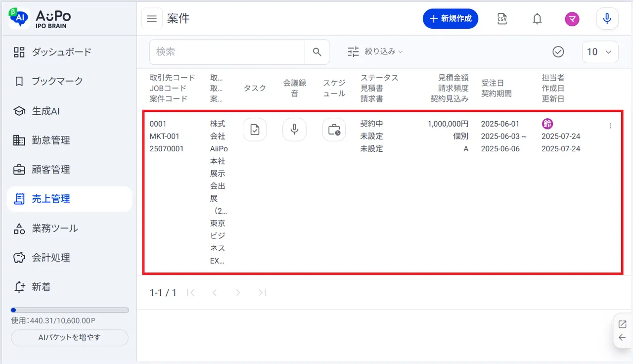
Task: Click the search magnifier icon
Action: click(317, 51)
